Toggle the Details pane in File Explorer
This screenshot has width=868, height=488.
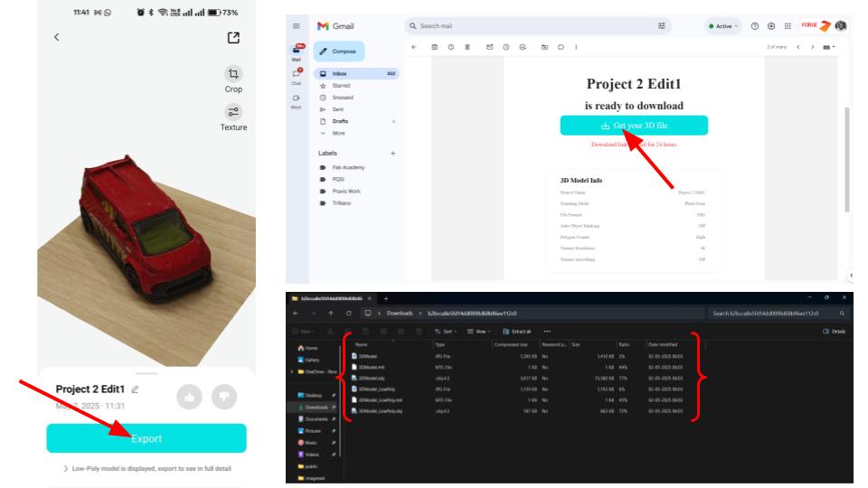[835, 332]
